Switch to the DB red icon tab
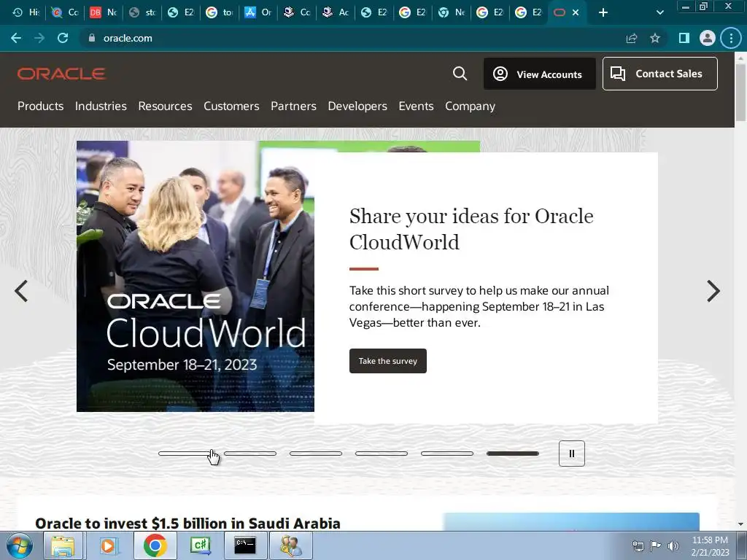The height and width of the screenshot is (560, 747). coord(104,12)
